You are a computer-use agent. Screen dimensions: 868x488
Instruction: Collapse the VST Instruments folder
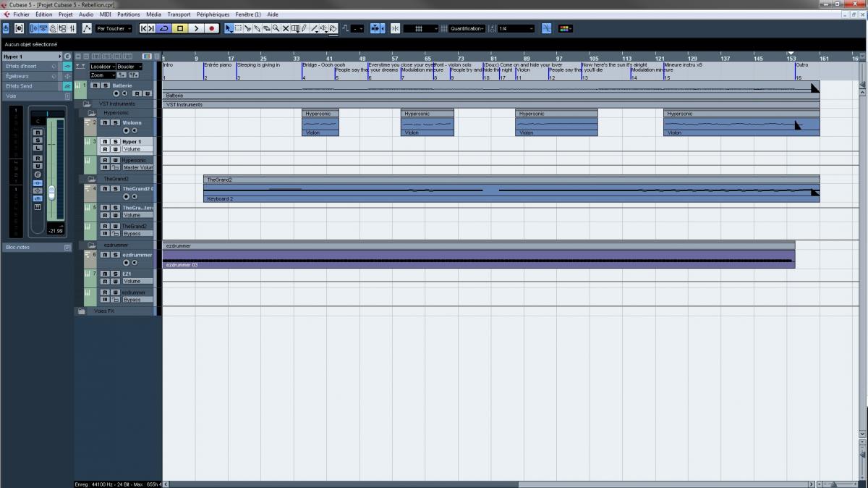(x=87, y=104)
